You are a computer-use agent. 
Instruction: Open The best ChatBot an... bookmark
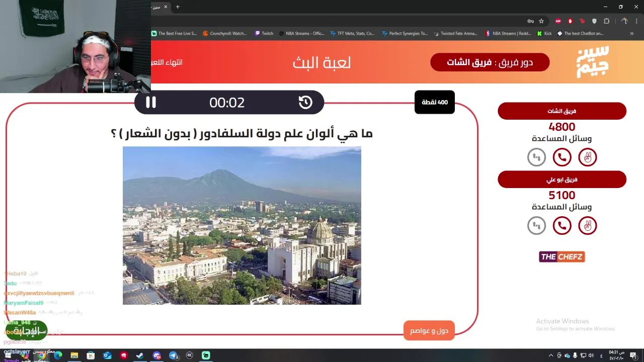[x=580, y=34]
